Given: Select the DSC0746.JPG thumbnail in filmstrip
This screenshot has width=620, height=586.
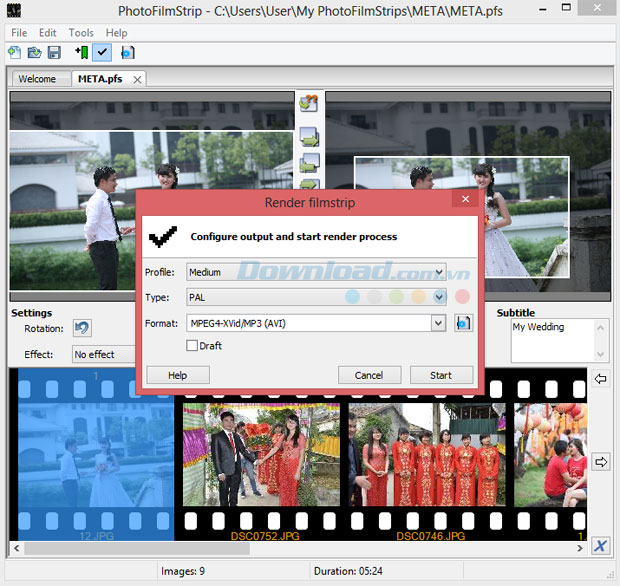Looking at the screenshot, I should tap(427, 455).
